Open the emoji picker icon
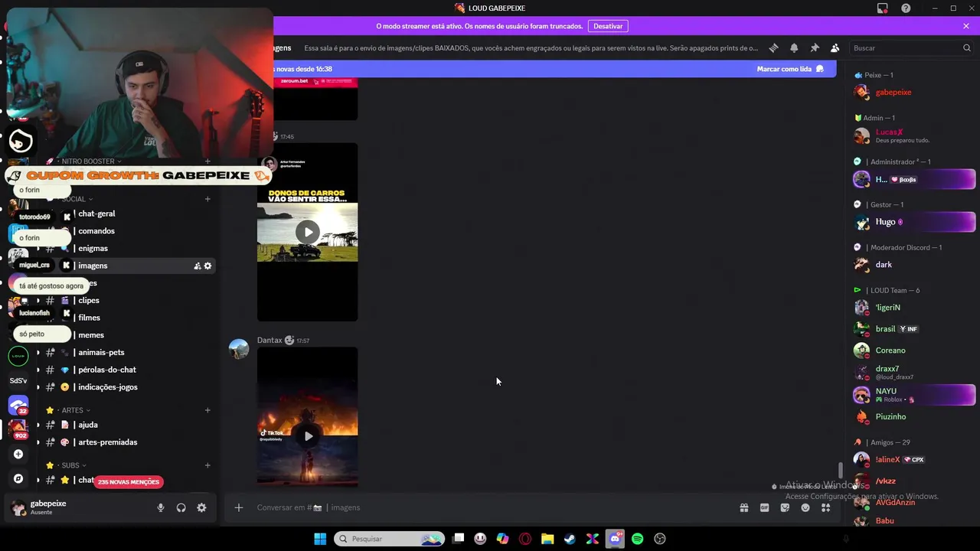 pyautogui.click(x=805, y=507)
